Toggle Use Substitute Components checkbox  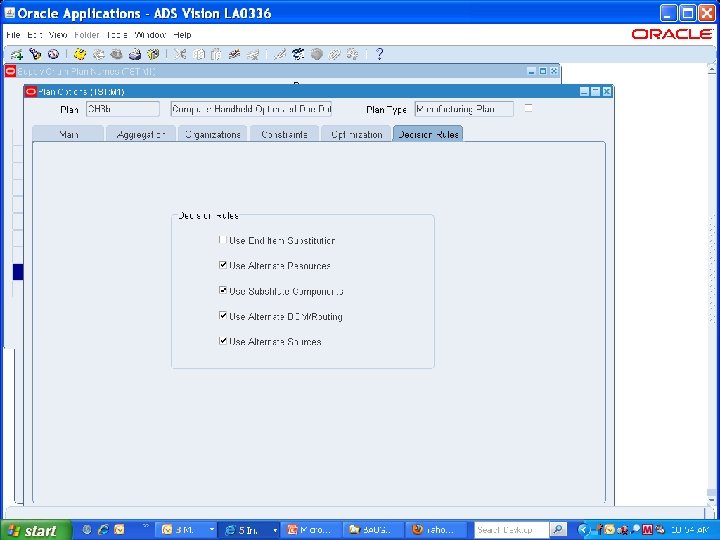(223, 290)
